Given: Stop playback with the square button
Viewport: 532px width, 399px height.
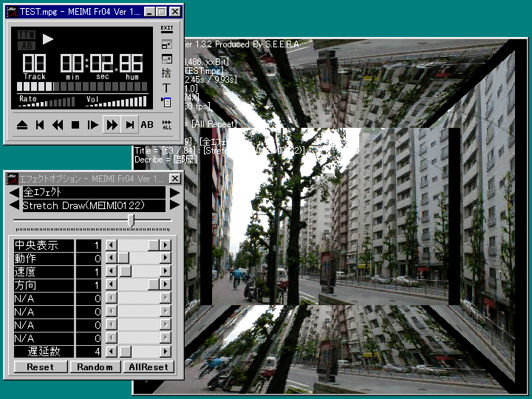Looking at the screenshot, I should point(75,125).
